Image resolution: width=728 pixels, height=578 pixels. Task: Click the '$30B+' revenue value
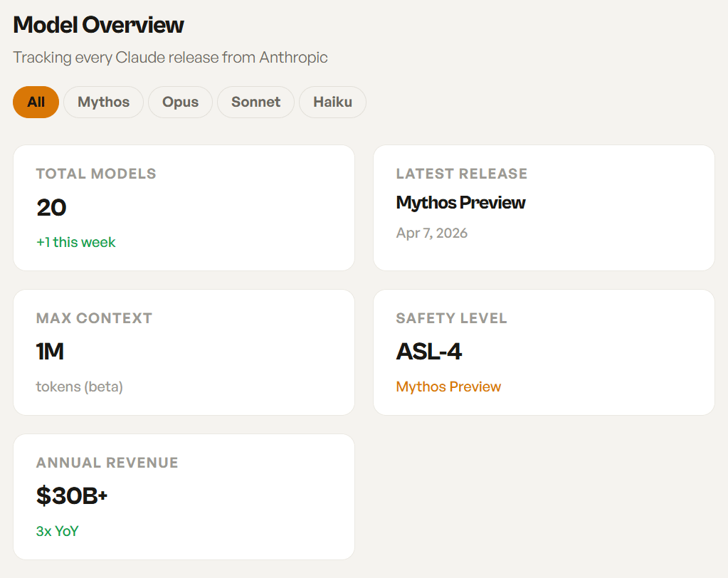pos(72,496)
